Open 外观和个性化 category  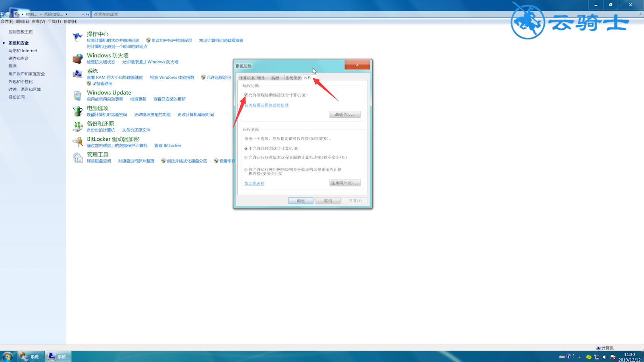pos(20,82)
